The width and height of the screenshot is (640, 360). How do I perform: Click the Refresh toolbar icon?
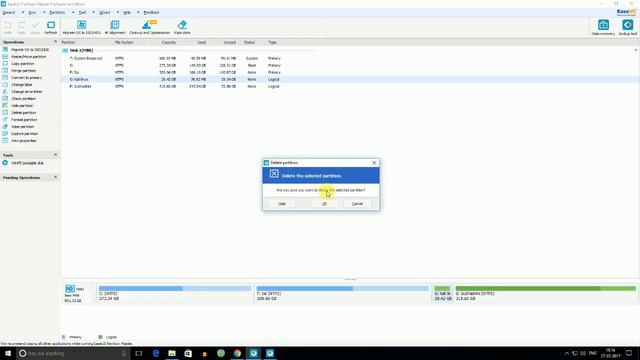click(x=51, y=27)
